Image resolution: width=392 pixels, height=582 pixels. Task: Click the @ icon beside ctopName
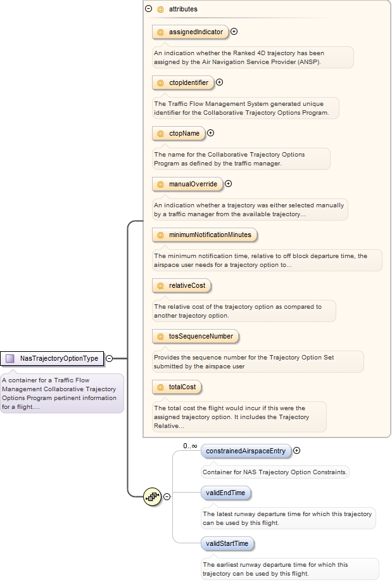[x=161, y=133]
